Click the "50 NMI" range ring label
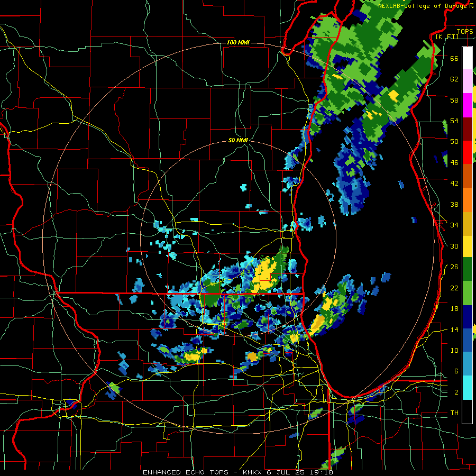Screen dimensions: 476x476 tap(238, 140)
